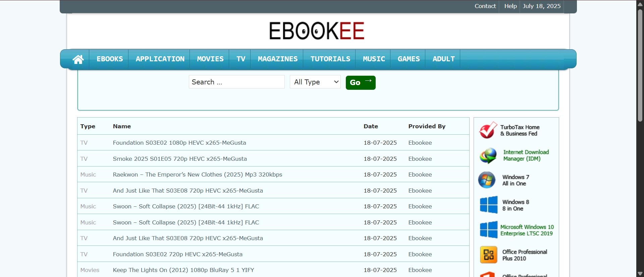
Task: Open the MUSIC category
Action: [x=374, y=59]
